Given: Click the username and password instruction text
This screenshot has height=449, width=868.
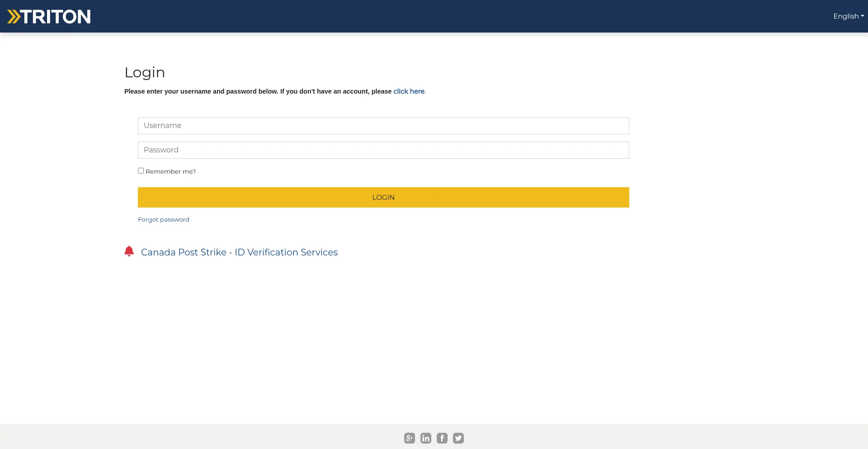Looking at the screenshot, I should [x=258, y=91].
